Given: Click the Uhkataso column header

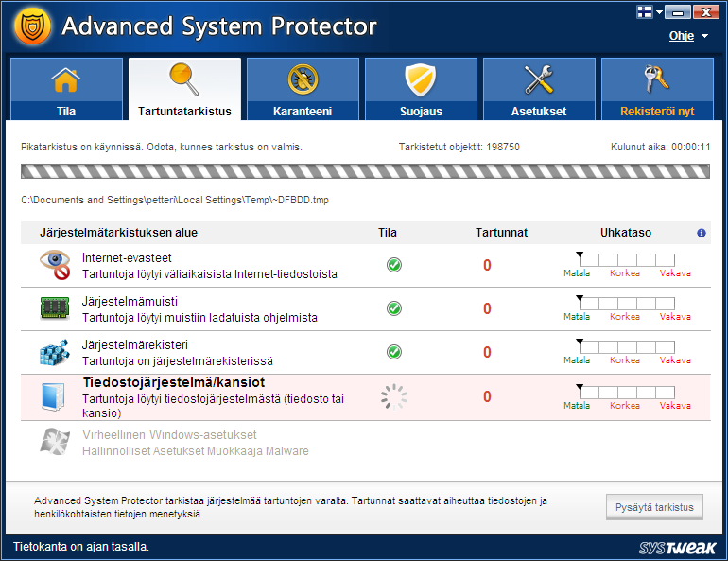Looking at the screenshot, I should [x=626, y=233].
